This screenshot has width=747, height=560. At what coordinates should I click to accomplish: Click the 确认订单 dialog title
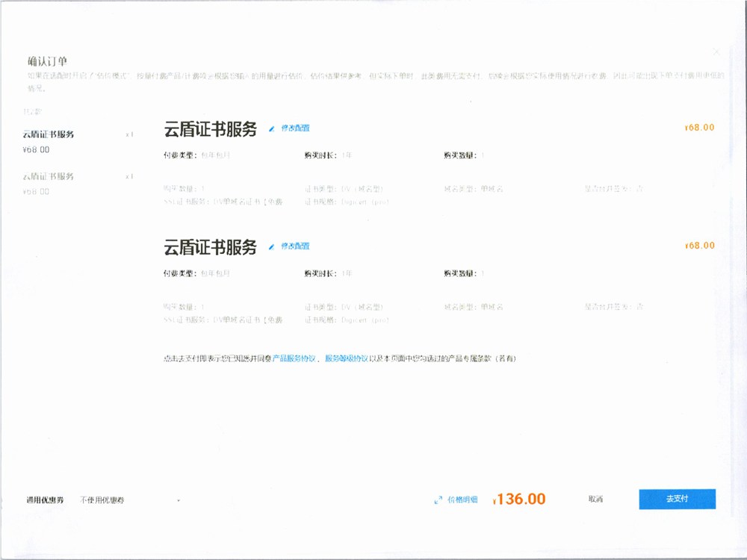click(x=48, y=60)
